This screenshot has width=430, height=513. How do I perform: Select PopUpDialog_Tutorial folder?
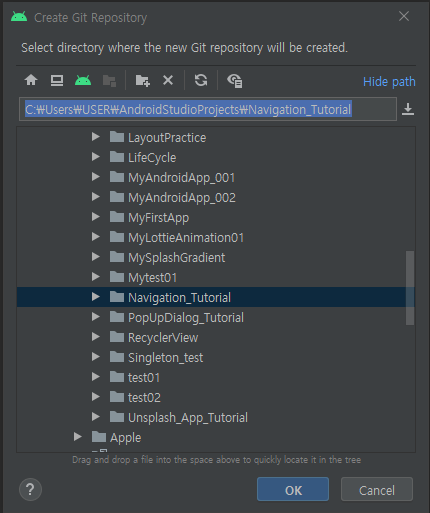(186, 318)
